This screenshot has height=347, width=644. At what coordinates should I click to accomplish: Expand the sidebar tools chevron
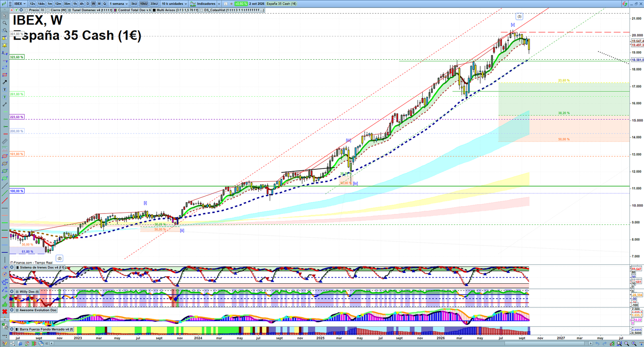(x=5, y=320)
